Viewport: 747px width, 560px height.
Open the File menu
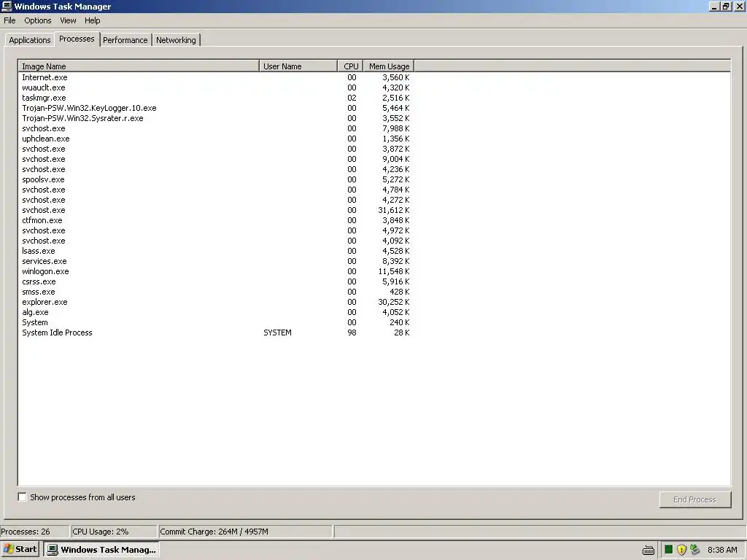click(x=9, y=20)
